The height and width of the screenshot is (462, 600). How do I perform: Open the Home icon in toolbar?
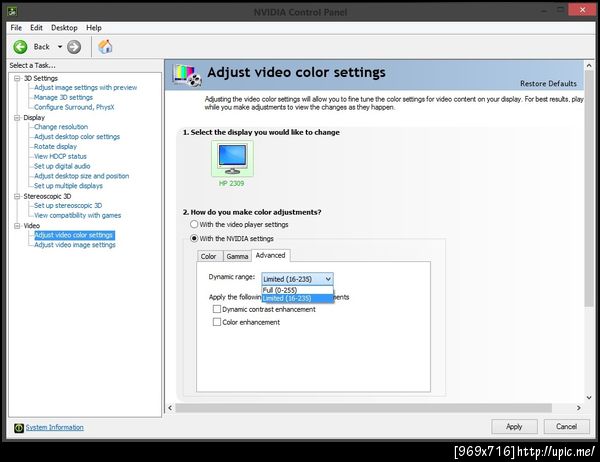point(105,47)
